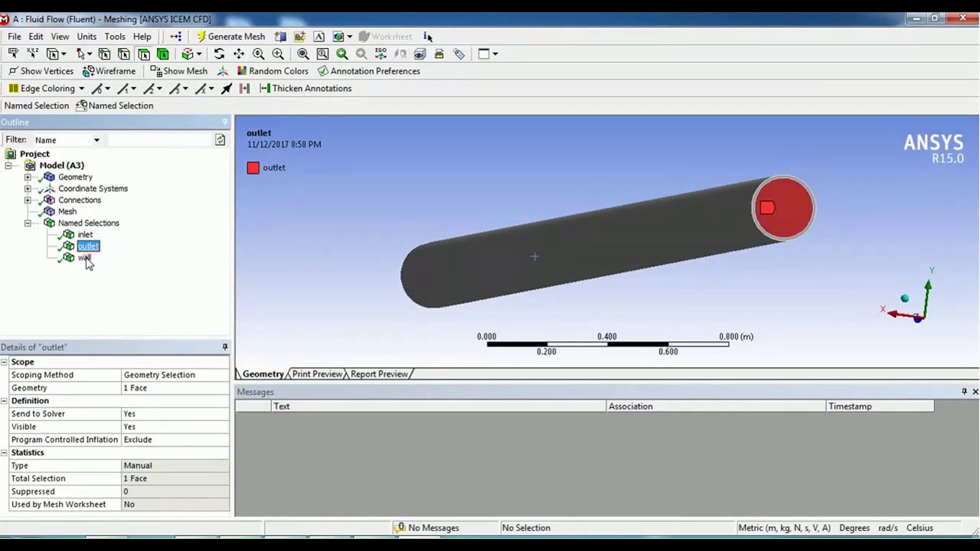This screenshot has height=551, width=980.
Task: Click the Toggle Magnifier Window icon
Action: tap(322, 54)
